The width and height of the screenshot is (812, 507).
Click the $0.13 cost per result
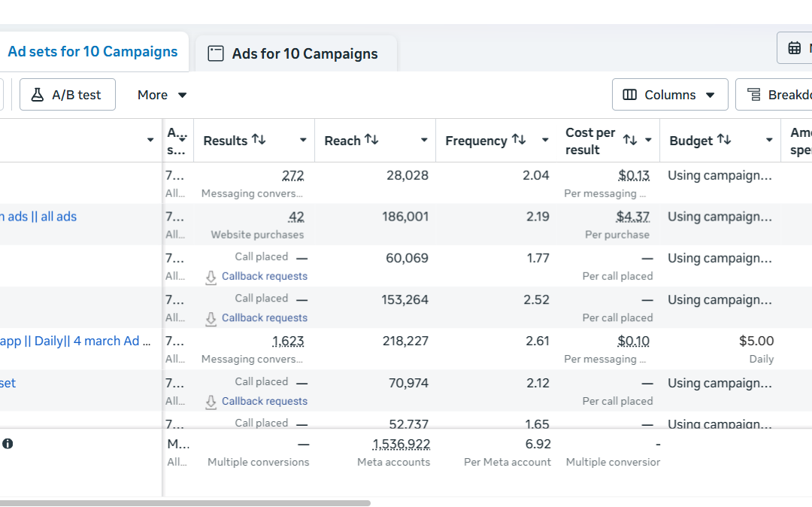click(634, 175)
